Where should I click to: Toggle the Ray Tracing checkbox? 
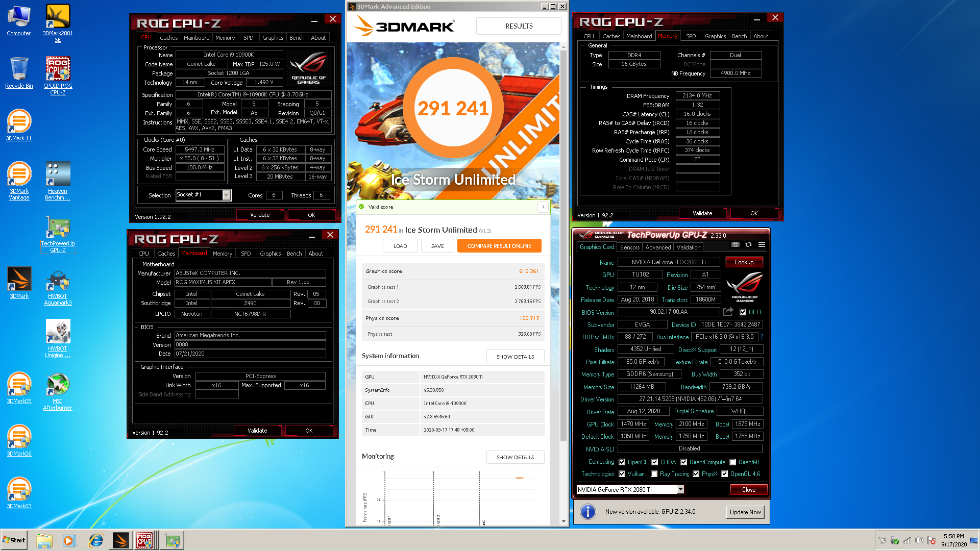pyautogui.click(x=654, y=474)
